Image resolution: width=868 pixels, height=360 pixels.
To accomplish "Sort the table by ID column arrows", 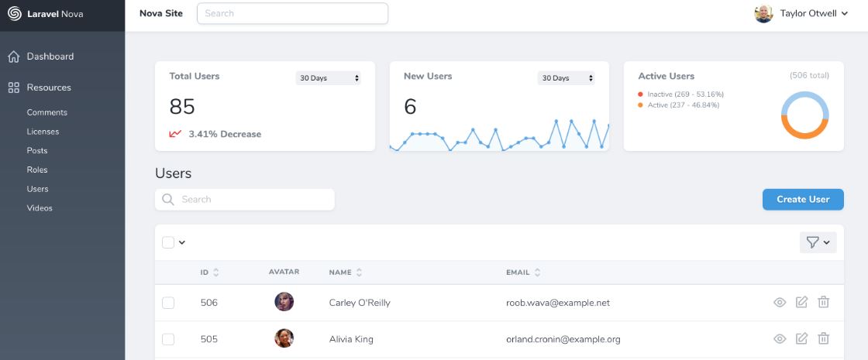I will pyautogui.click(x=216, y=273).
